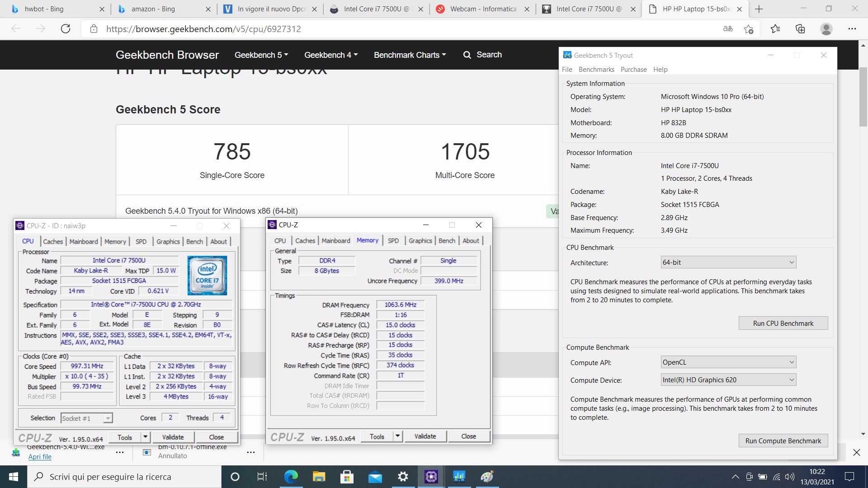Image resolution: width=868 pixels, height=488 pixels.
Task: Open Tools dropdown arrow in Memory CPU-Z
Action: click(x=397, y=436)
